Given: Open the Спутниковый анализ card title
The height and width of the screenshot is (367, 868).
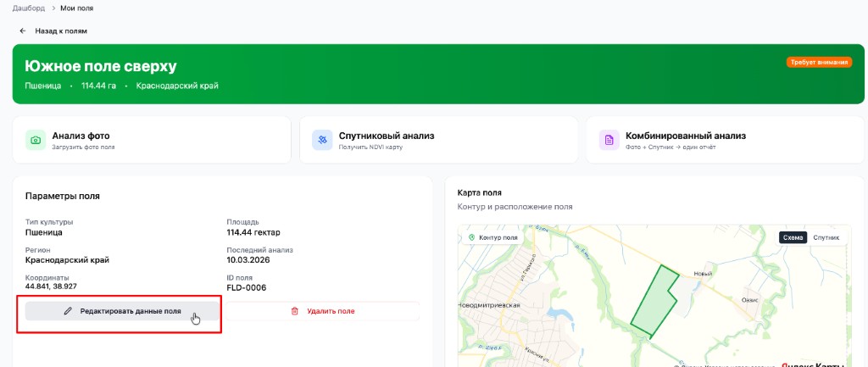Looking at the screenshot, I should coord(386,136).
